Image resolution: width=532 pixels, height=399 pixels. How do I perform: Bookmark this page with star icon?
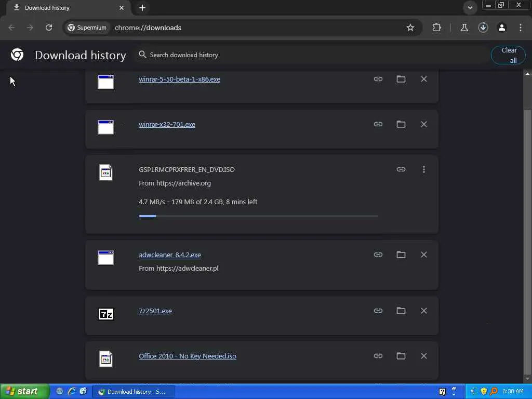(410, 28)
